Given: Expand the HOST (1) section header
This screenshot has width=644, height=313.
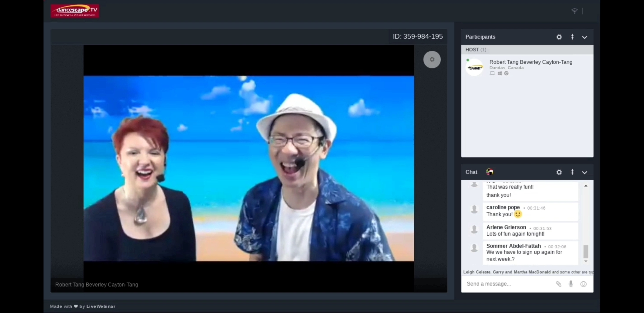Looking at the screenshot, I should [x=476, y=50].
